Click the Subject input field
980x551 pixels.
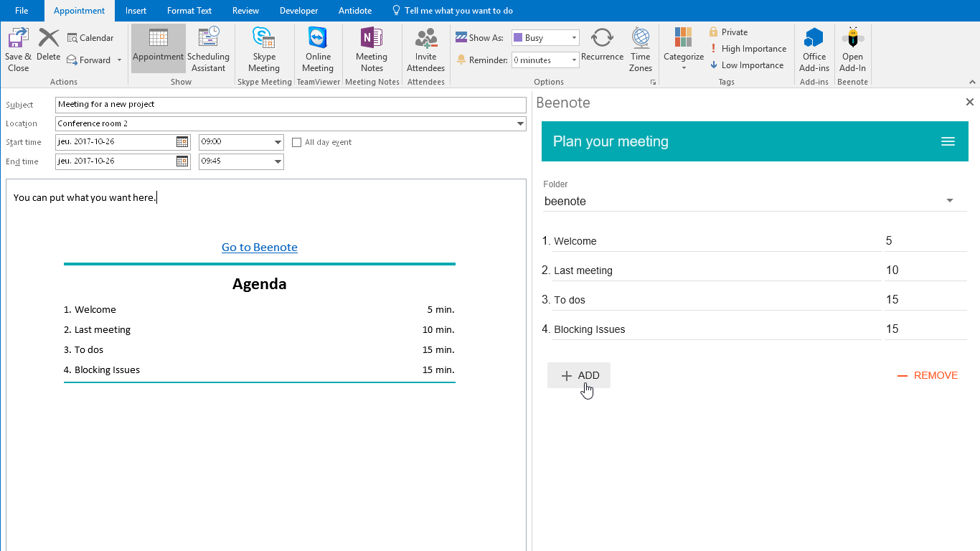point(291,105)
